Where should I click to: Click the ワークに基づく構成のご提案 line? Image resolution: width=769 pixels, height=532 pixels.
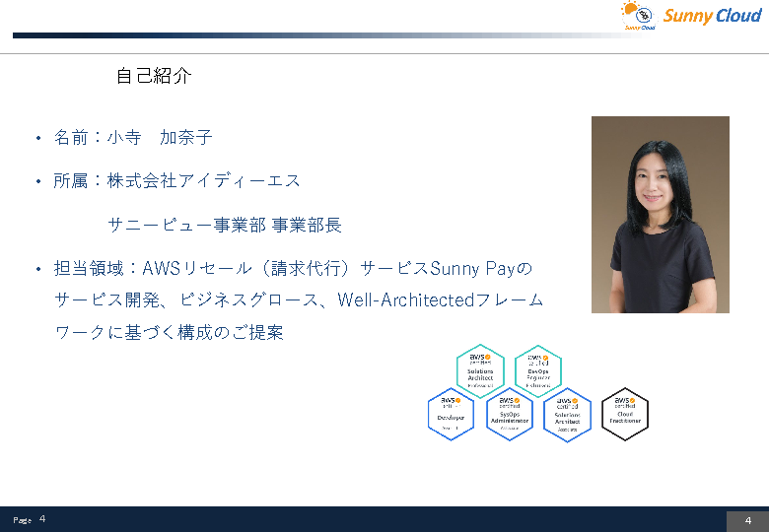[169, 333]
